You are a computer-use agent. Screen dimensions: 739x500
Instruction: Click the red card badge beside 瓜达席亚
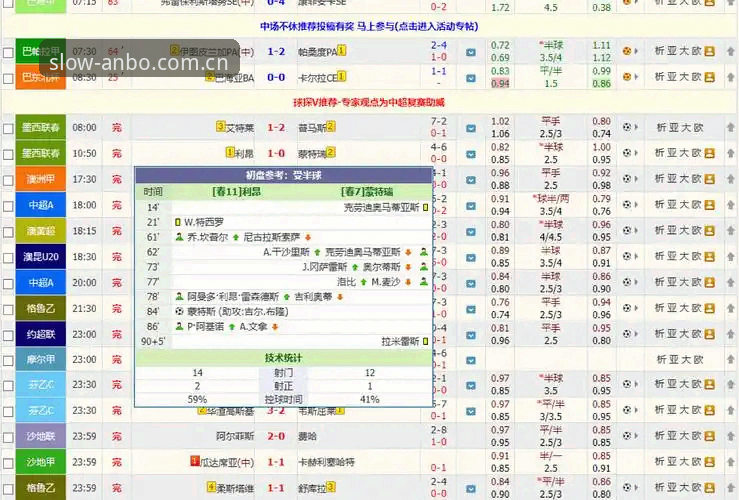[x=195, y=460]
